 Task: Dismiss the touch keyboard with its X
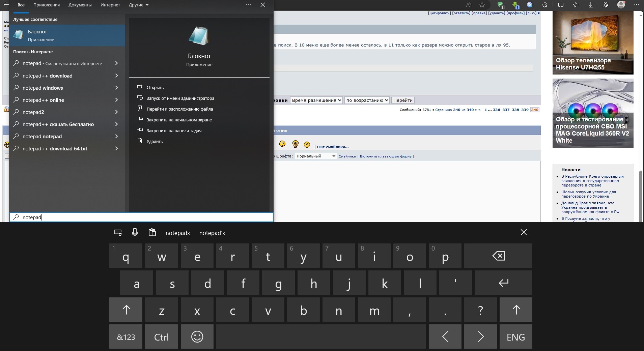click(x=524, y=232)
